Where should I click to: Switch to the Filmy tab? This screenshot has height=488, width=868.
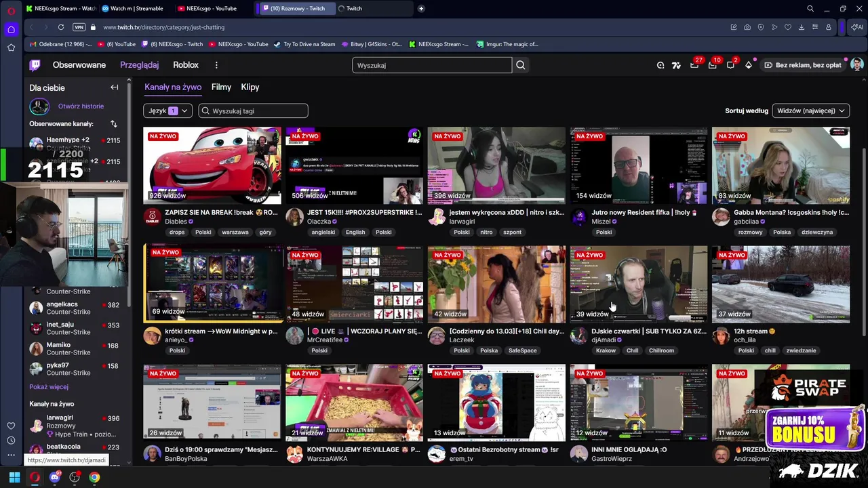coord(221,87)
